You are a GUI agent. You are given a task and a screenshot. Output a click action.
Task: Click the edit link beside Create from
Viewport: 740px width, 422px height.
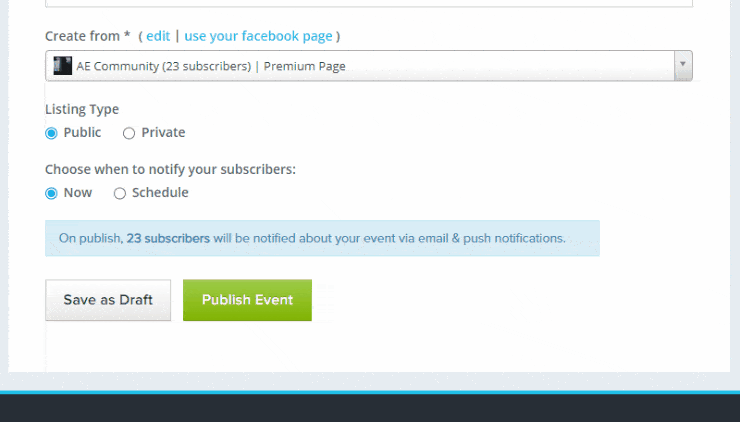(x=158, y=36)
